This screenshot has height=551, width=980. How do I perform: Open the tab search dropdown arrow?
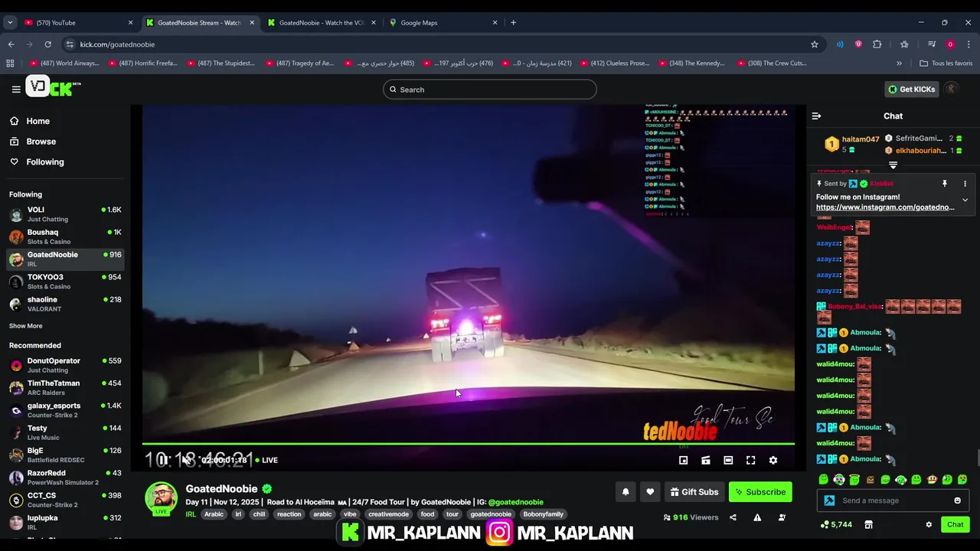coord(10,23)
